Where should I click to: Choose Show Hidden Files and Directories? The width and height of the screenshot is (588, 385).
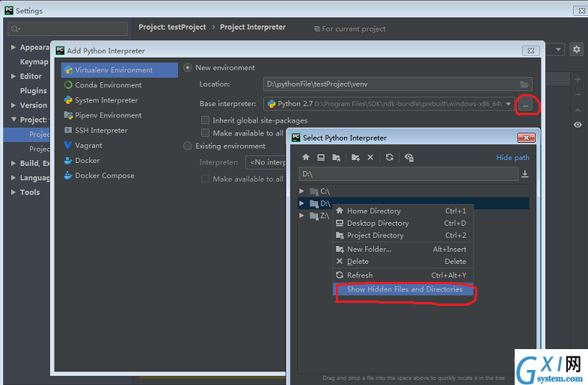coord(403,289)
